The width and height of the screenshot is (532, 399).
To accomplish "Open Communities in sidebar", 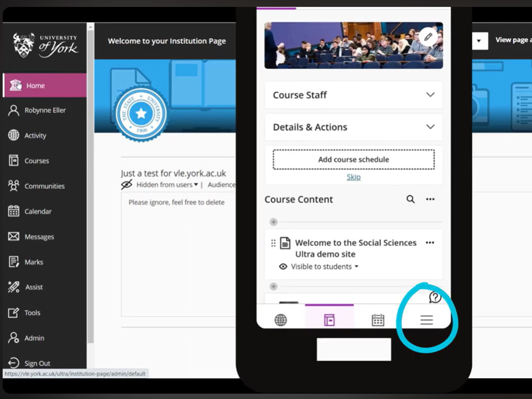I will tap(45, 186).
